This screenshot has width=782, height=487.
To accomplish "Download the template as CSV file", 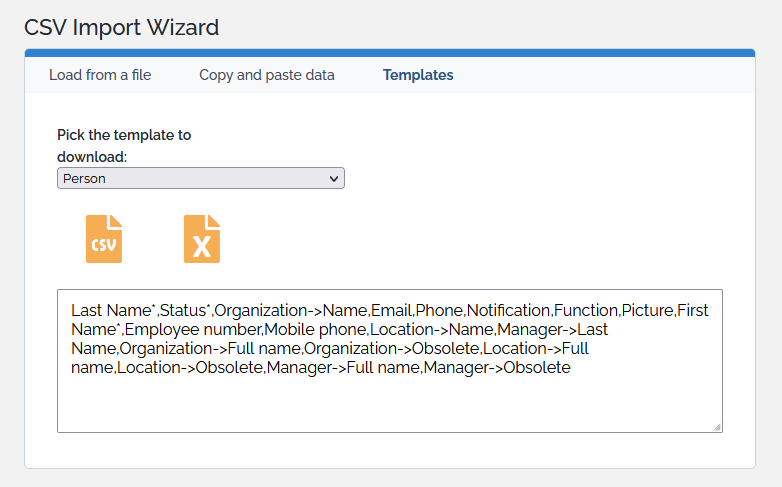I will (104, 239).
